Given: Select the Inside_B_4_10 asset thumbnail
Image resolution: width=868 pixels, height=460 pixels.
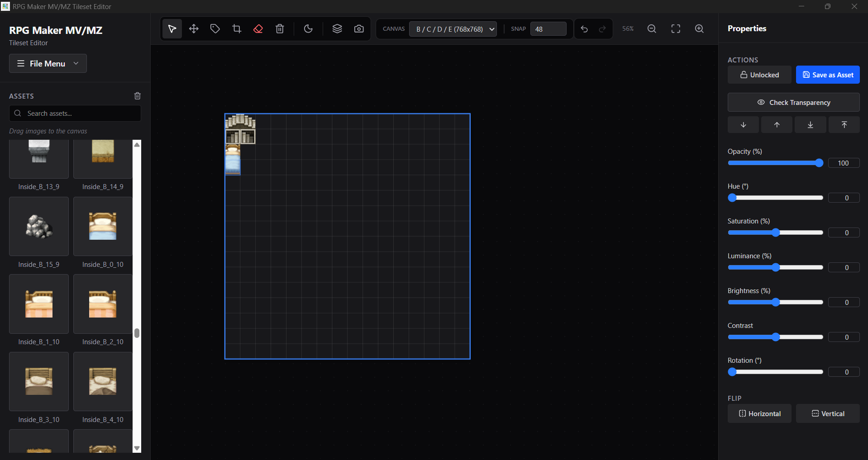Looking at the screenshot, I should pyautogui.click(x=103, y=382).
